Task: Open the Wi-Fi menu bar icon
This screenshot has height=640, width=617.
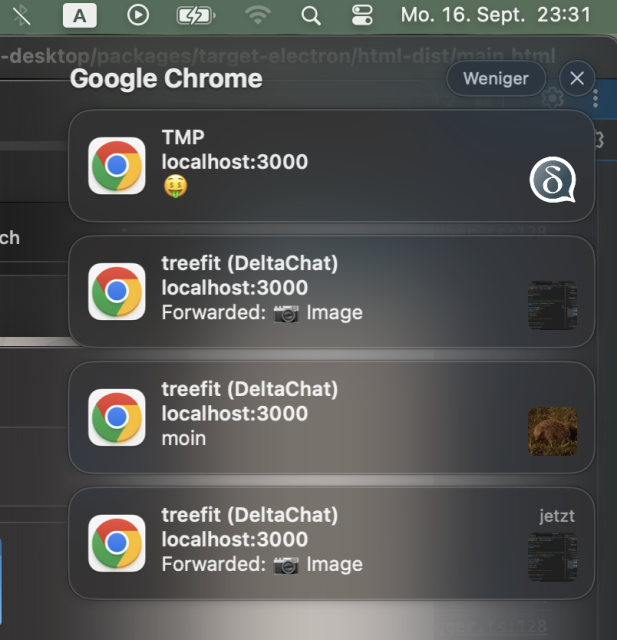Action: [x=258, y=15]
